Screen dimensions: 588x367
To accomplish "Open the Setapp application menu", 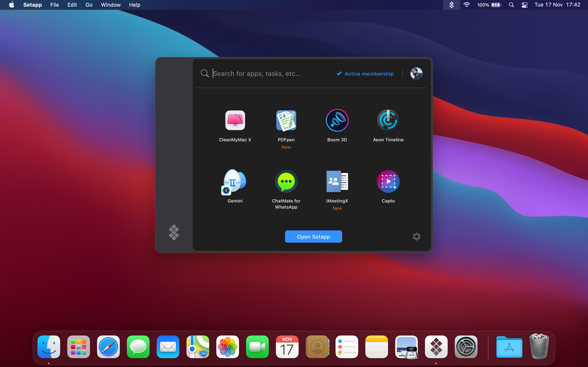I will tap(32, 5).
